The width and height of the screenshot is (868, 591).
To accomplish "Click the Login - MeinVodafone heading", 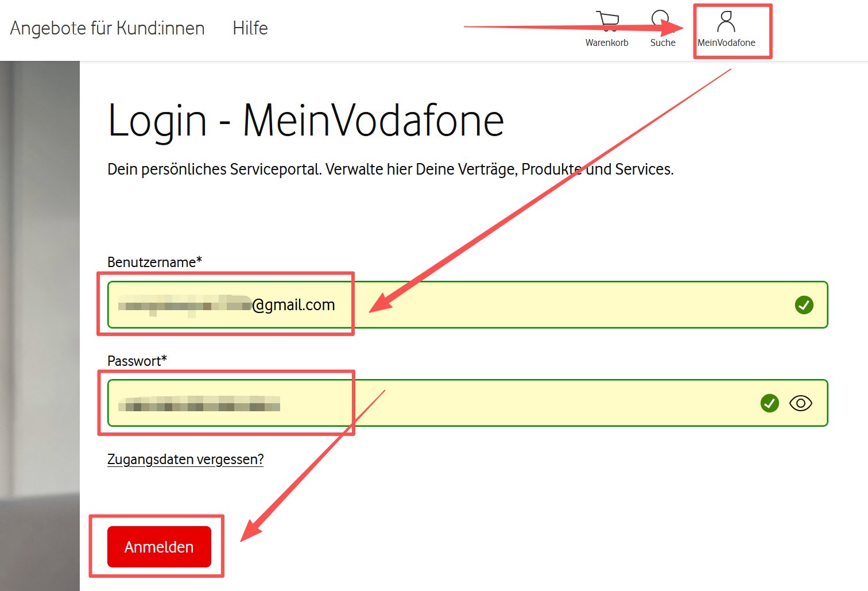I will click(306, 121).
